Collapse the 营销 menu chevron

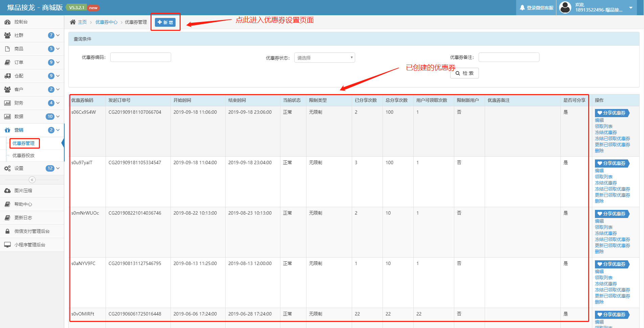tap(58, 130)
